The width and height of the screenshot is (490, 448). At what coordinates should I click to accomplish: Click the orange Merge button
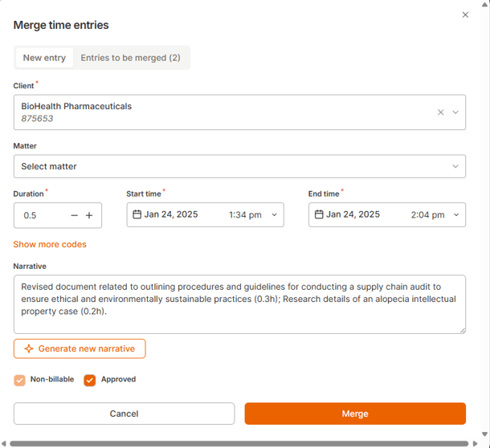(354, 413)
